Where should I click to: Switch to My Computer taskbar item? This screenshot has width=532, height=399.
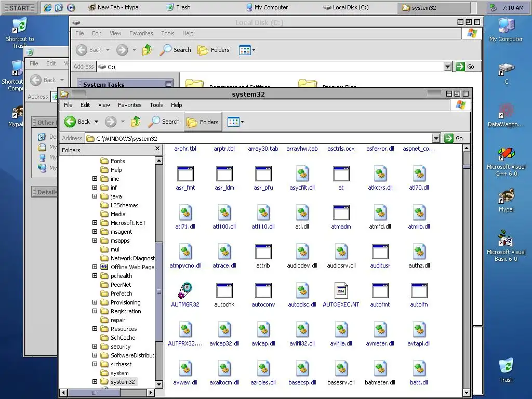(x=267, y=7)
